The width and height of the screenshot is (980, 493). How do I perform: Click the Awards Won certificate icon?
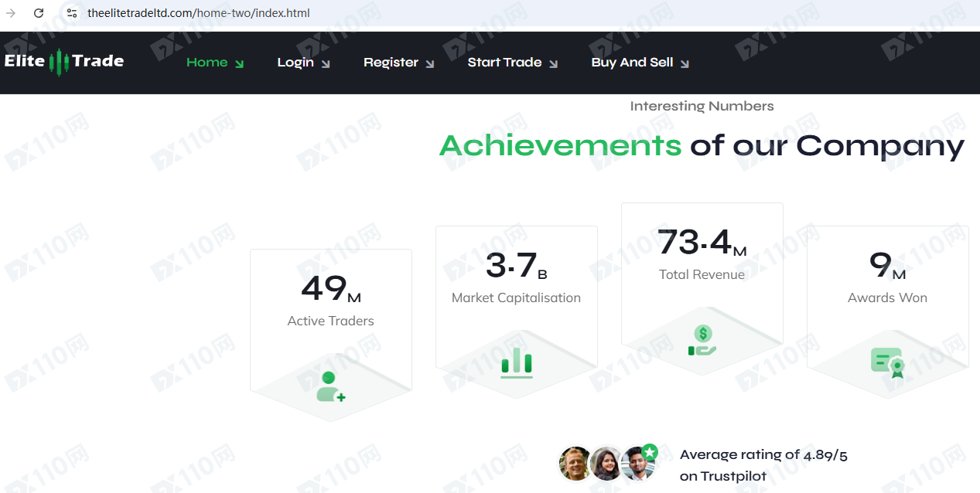click(x=887, y=362)
